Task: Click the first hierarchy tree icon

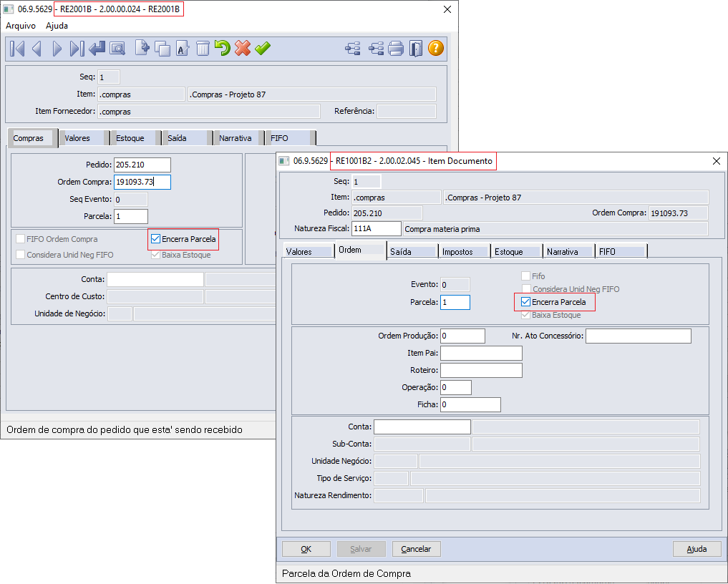Action: (x=353, y=48)
